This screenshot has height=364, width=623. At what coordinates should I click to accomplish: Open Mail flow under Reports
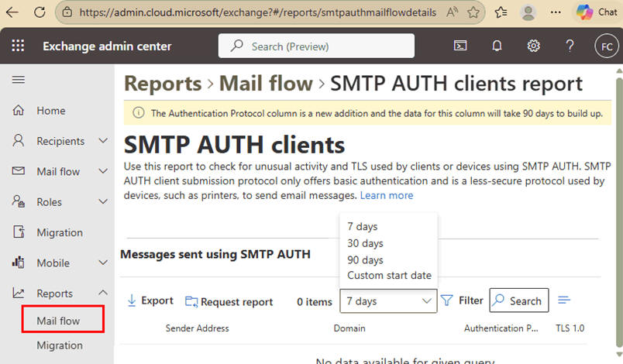(58, 321)
